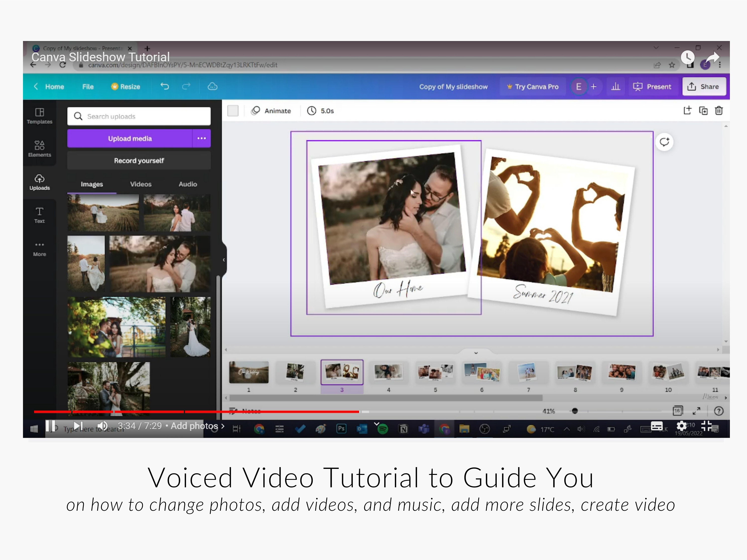Select page 6 thumbnail
The height and width of the screenshot is (560, 747).
(x=482, y=372)
